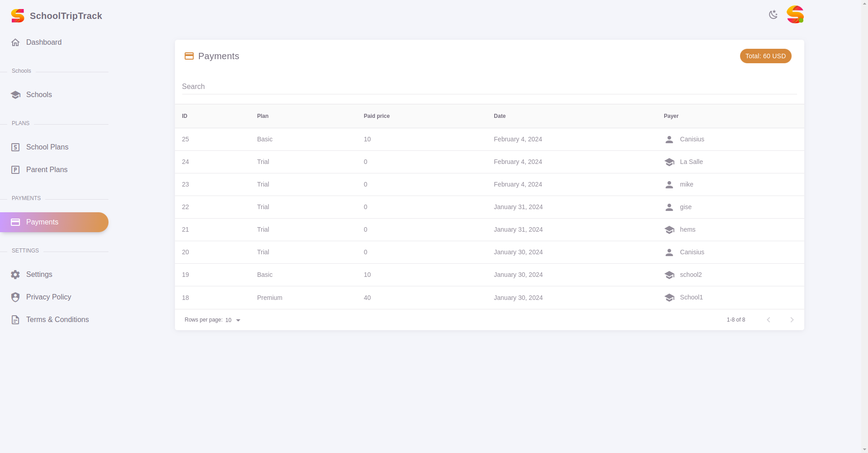Click the School Plans S icon
Image resolution: width=868 pixels, height=453 pixels.
(x=15, y=147)
